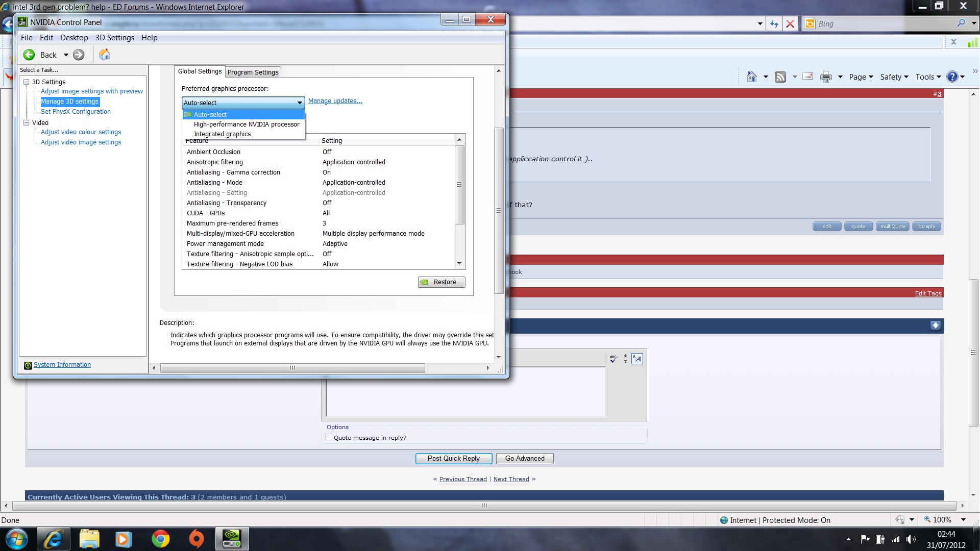Choose High-performance NVIDIA processor option
980x551 pixels.
click(x=243, y=124)
